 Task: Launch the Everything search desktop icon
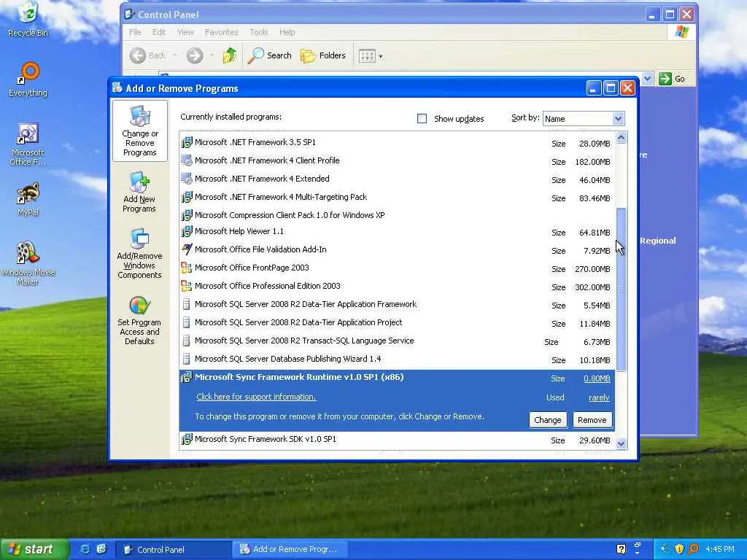(28, 79)
